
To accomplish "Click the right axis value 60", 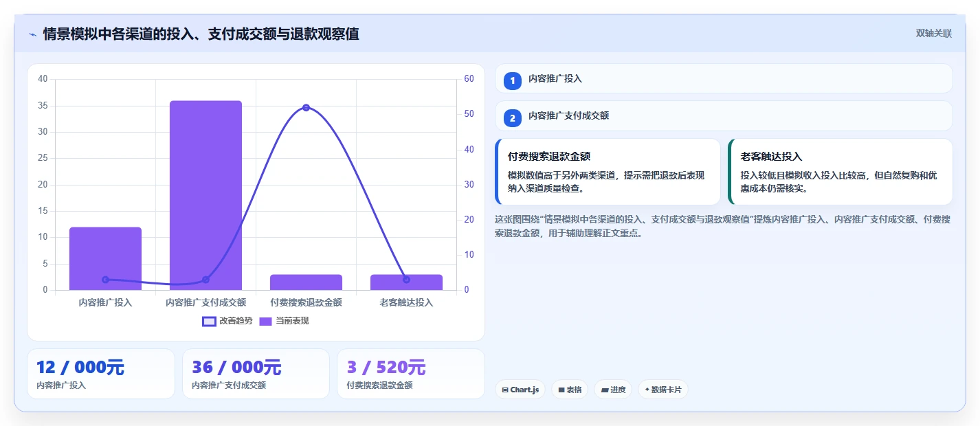I will 469,79.
